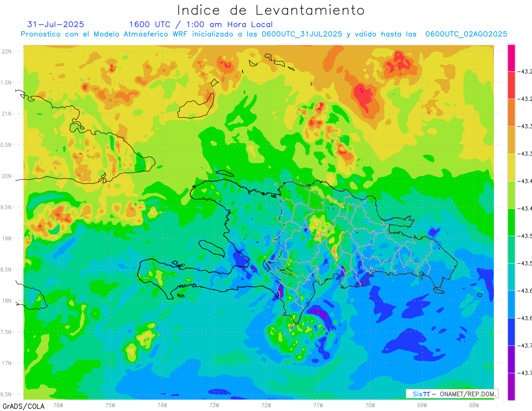
Task: Pick the yellow-green legend swatch
Action: pos(511,195)
